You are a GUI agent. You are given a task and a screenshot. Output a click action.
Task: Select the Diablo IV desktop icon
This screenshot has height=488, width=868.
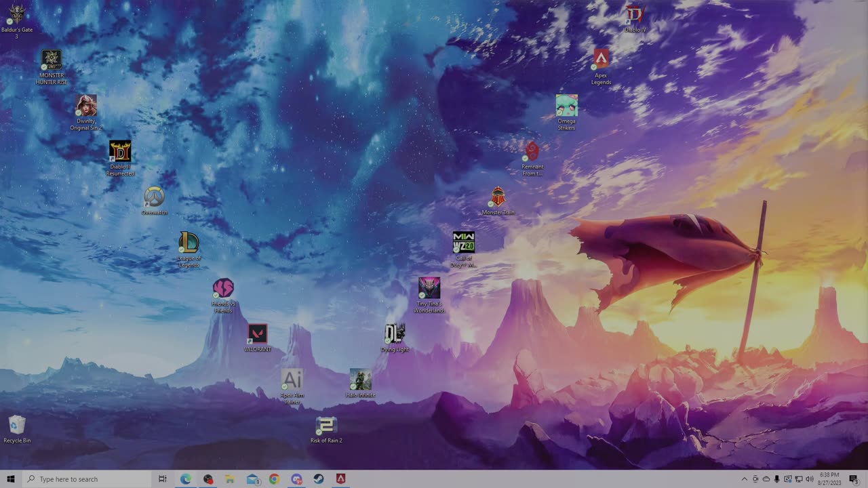coord(635,18)
